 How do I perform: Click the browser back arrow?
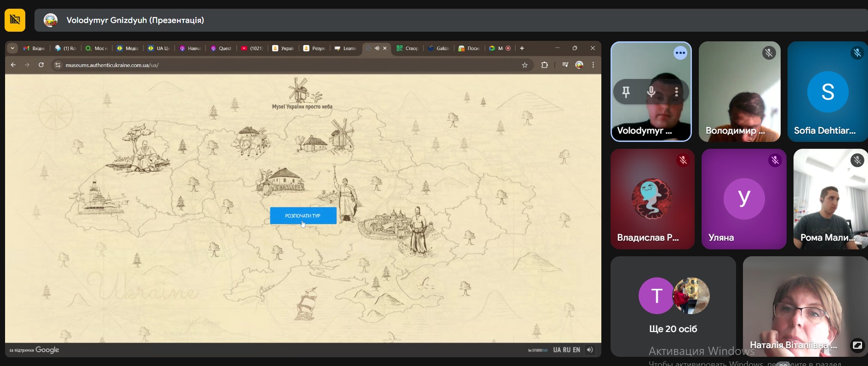13,65
